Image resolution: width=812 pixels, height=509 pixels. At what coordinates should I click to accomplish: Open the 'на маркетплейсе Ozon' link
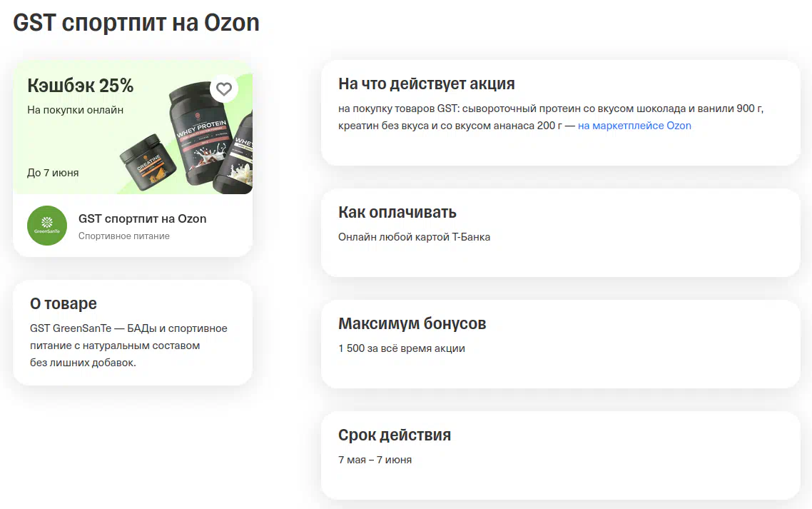tap(634, 126)
